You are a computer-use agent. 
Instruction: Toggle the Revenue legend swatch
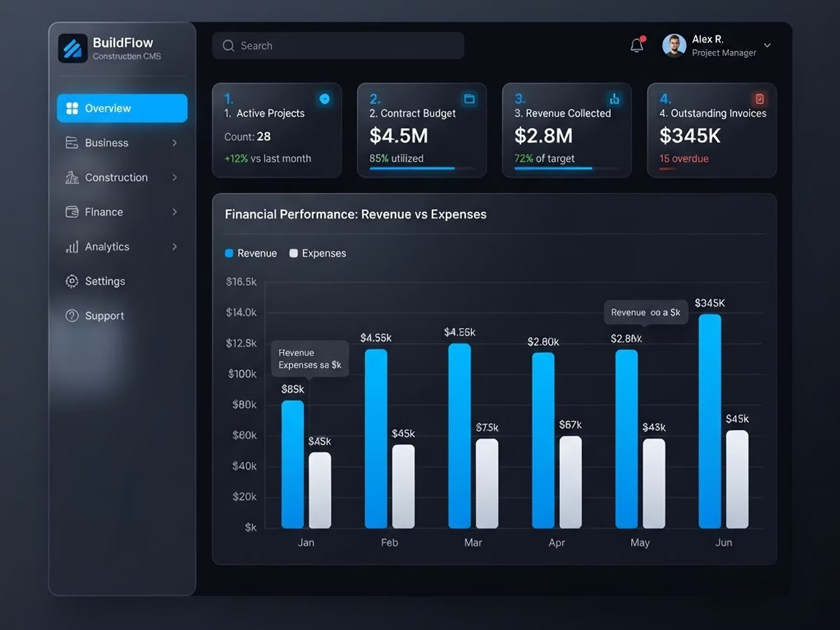click(x=229, y=253)
